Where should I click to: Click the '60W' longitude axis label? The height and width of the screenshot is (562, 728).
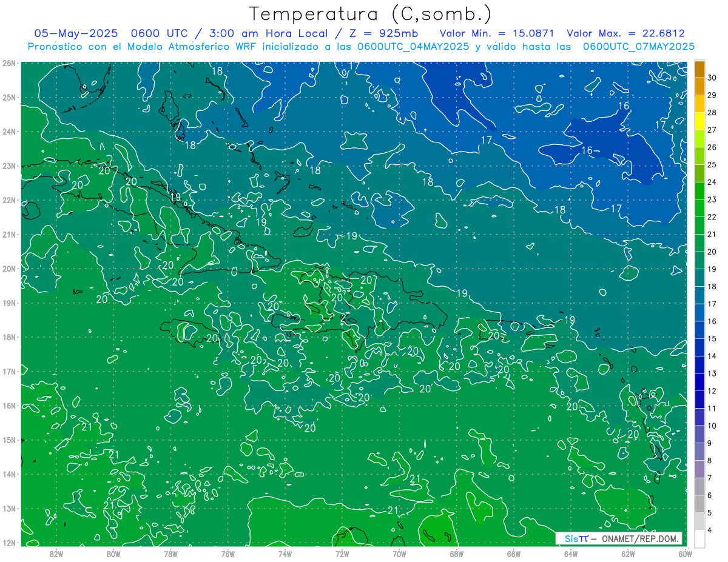(x=685, y=554)
